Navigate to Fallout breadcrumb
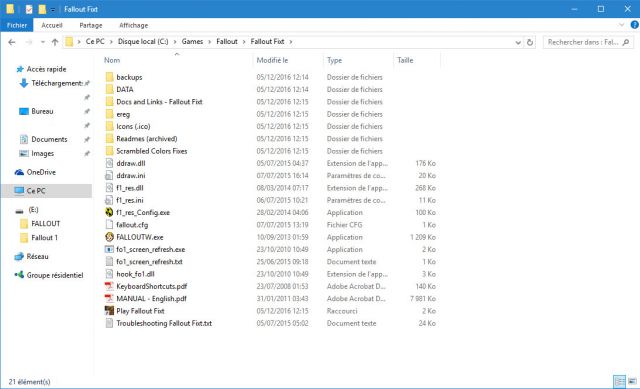Image resolution: width=640 pixels, height=389 pixels. [227, 42]
